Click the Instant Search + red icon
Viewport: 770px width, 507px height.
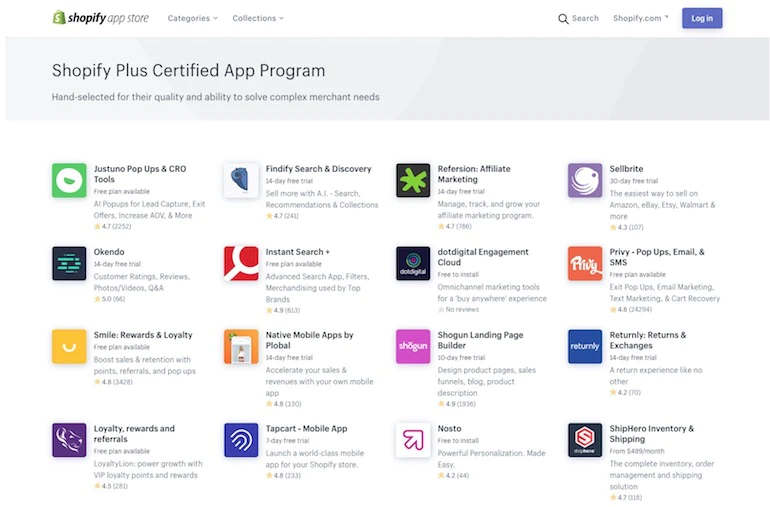(241, 264)
